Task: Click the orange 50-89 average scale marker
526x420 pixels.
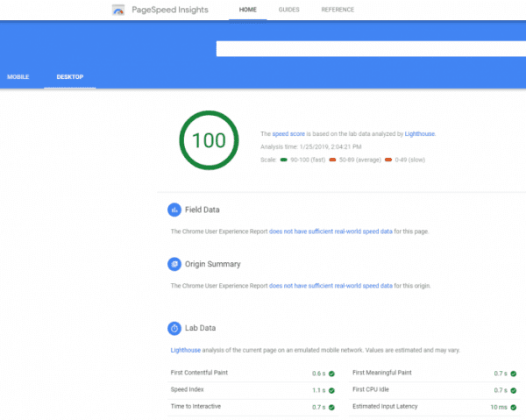Action: click(332, 160)
